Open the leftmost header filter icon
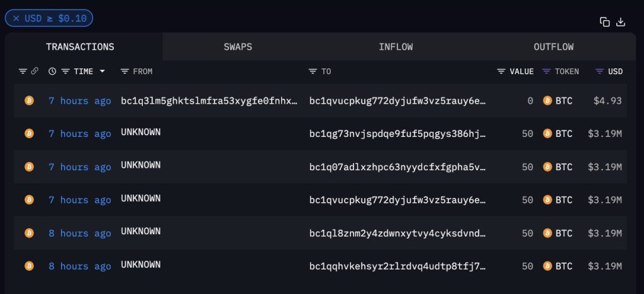 click(x=23, y=72)
